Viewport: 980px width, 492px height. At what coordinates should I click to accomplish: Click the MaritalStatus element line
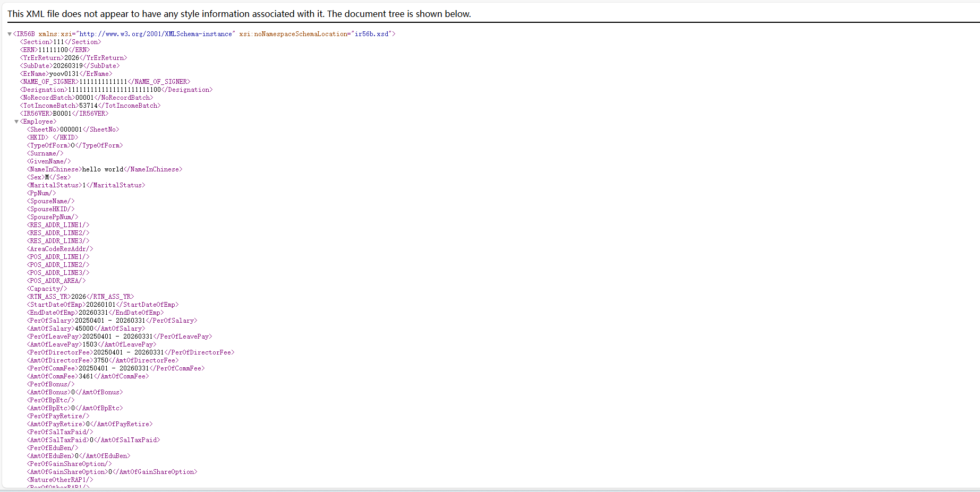pos(86,185)
